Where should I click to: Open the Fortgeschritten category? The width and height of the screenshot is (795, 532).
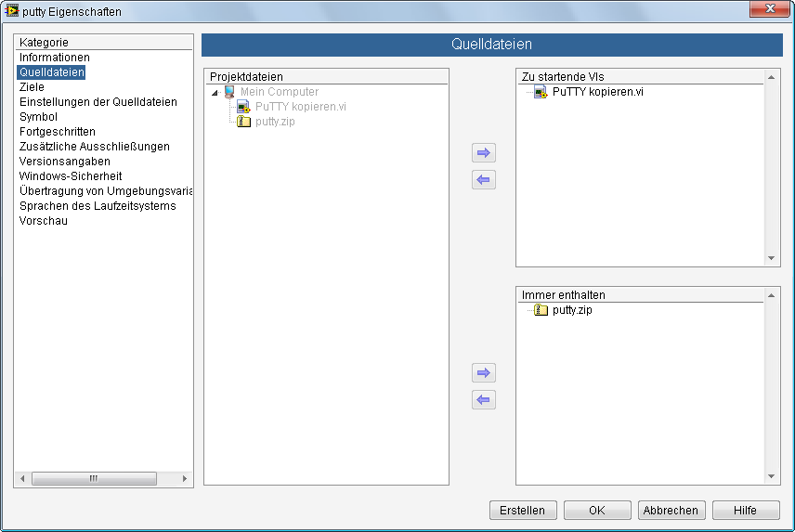(x=58, y=131)
